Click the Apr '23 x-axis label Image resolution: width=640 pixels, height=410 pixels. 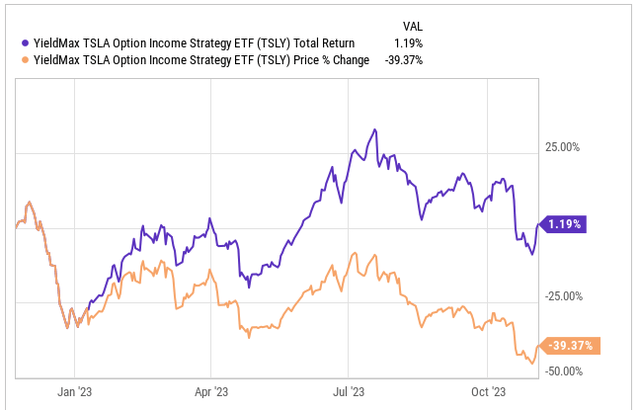coord(211,391)
